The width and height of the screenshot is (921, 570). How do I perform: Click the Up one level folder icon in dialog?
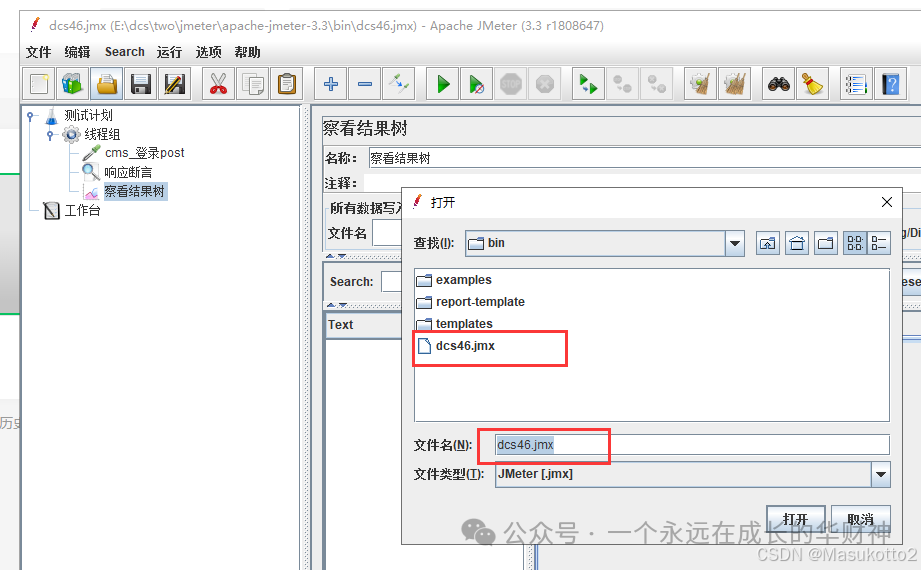point(768,243)
